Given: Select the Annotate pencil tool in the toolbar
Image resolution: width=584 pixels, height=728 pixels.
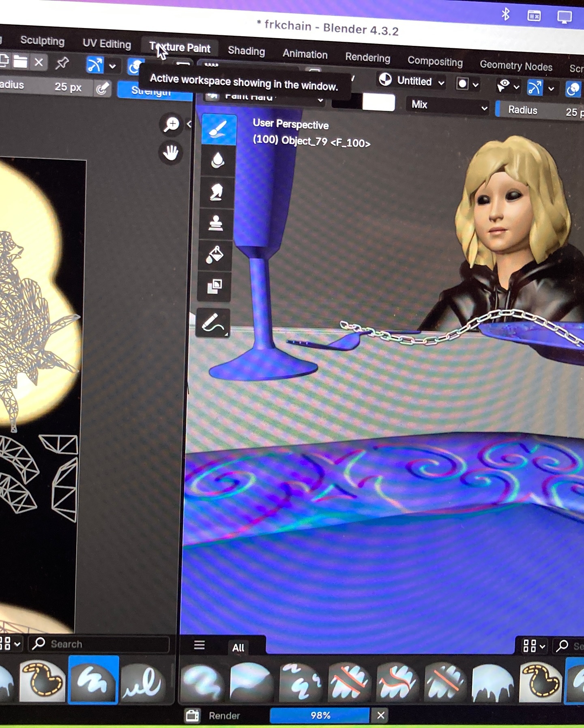Looking at the screenshot, I should 213,323.
